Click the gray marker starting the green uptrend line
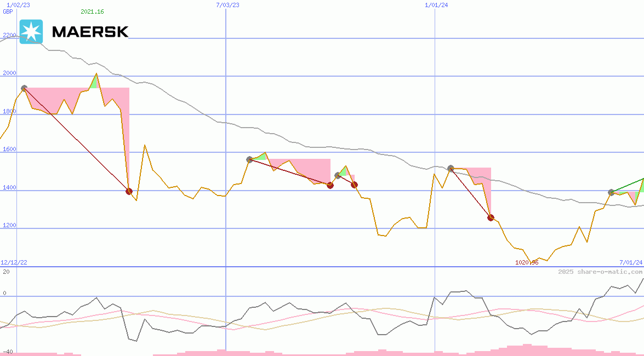Viewport: 644px width, 356px height. click(611, 192)
